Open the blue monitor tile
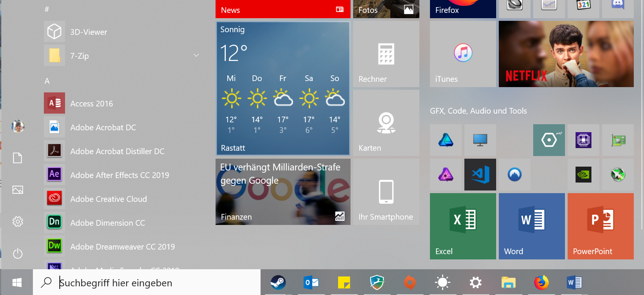644x295 pixels. [x=480, y=140]
